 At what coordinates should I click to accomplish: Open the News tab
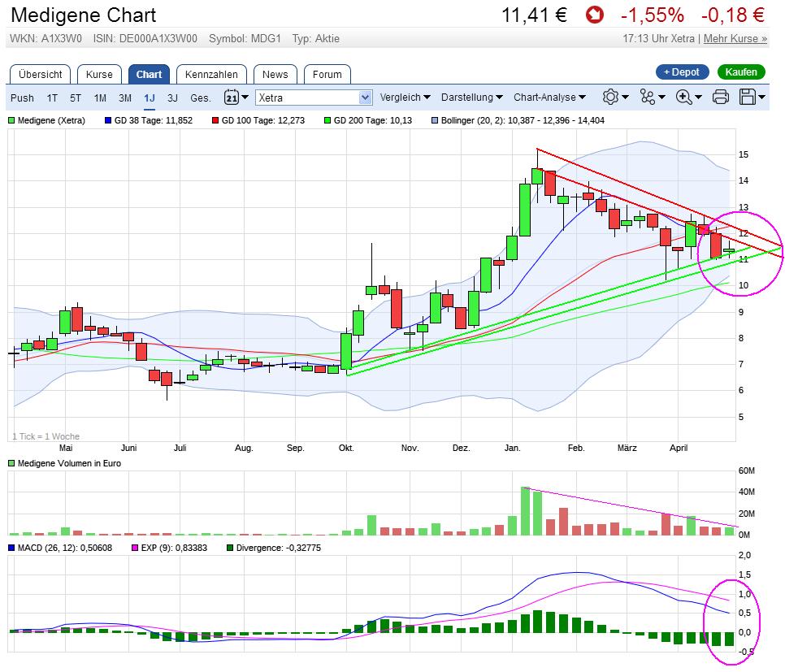[275, 74]
